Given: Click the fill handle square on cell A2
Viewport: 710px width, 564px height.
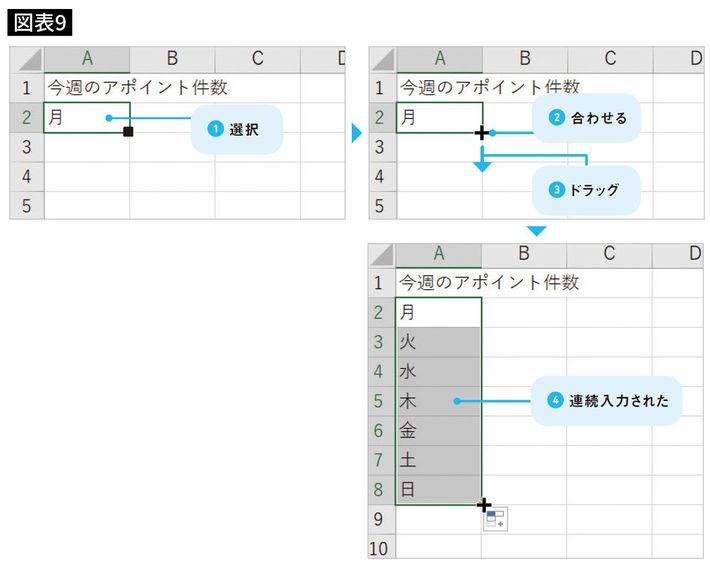Looking at the screenshot, I should [127, 132].
